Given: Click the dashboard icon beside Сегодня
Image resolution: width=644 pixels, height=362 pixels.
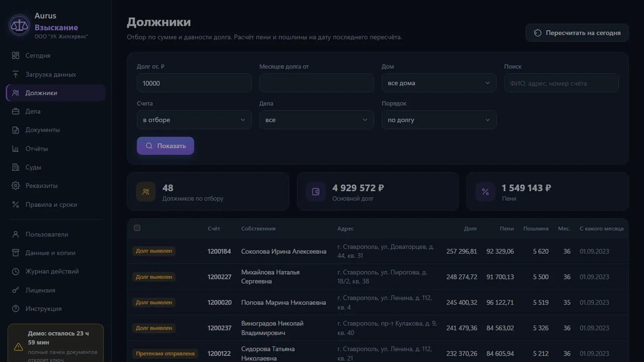Looking at the screenshot, I should click(x=16, y=56).
